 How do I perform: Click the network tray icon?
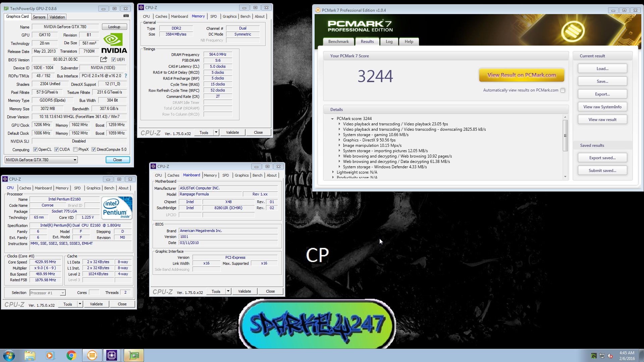tap(602, 356)
